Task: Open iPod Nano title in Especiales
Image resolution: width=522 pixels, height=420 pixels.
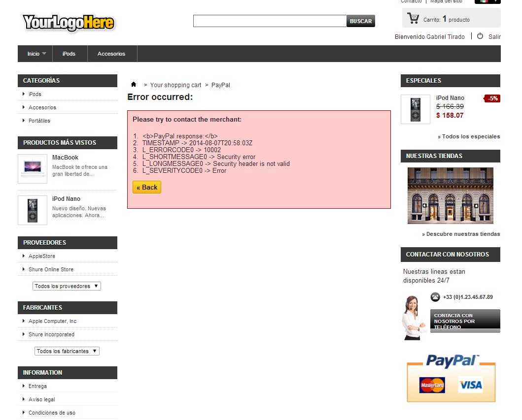Action: point(450,98)
